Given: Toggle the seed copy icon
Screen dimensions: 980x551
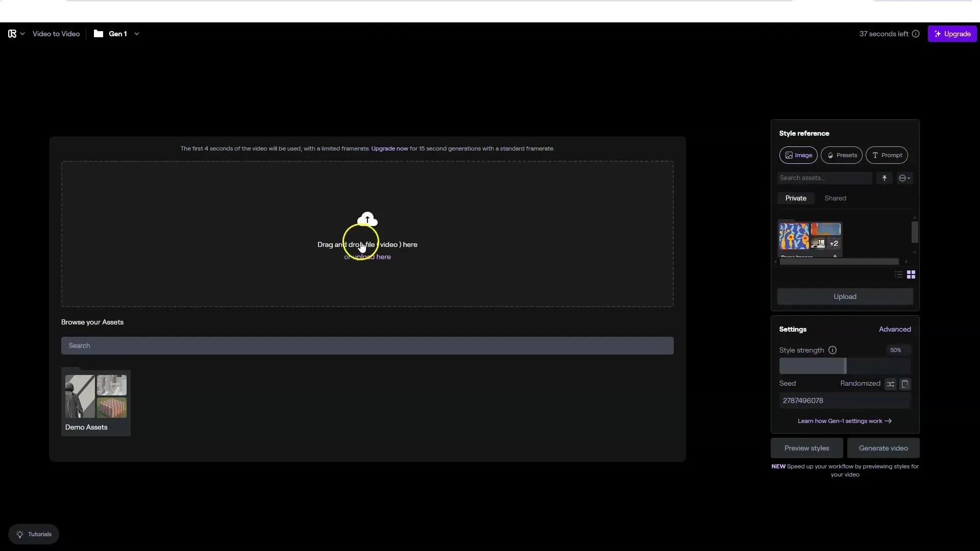Looking at the screenshot, I should click(x=905, y=383).
